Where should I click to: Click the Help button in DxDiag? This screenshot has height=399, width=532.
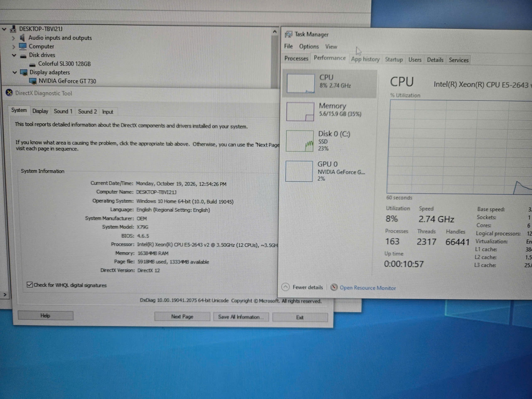[x=46, y=315]
